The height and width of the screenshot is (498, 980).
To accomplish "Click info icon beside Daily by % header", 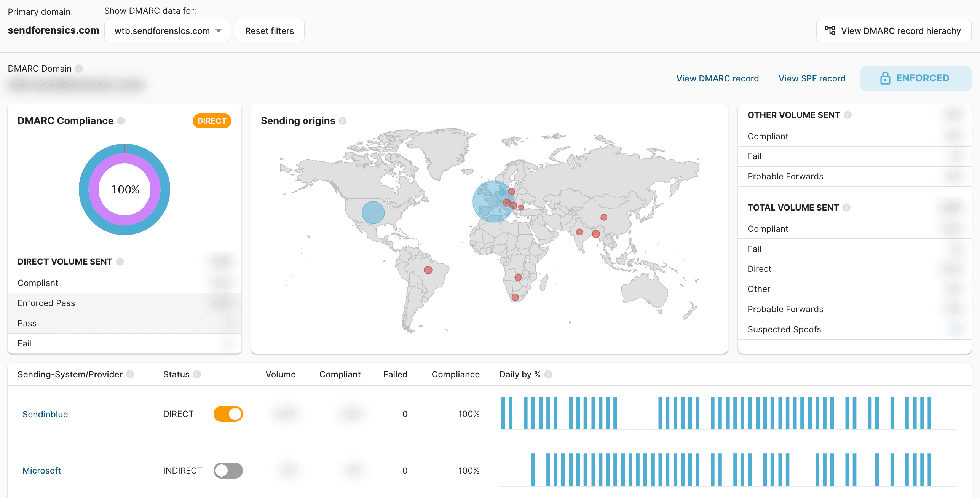I will click(548, 374).
